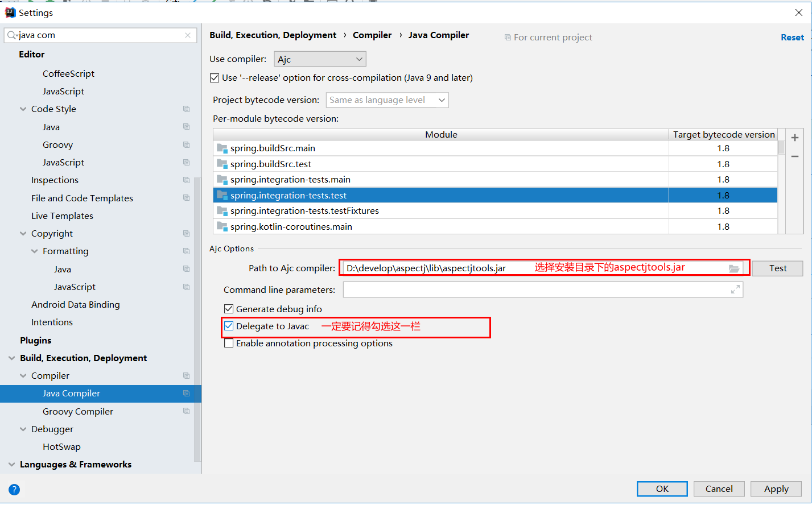812x505 pixels.
Task: Expand the command line parameters field
Action: tap(735, 289)
